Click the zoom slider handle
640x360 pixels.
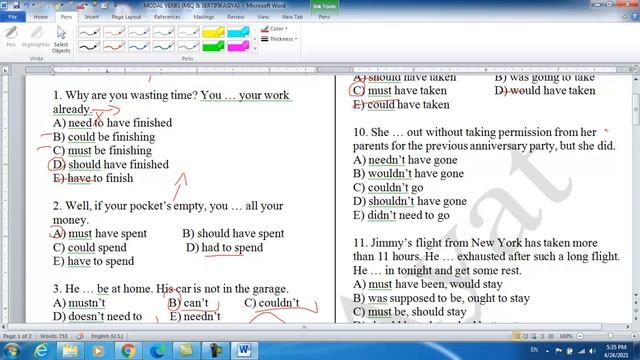pyautogui.click(x=610, y=336)
